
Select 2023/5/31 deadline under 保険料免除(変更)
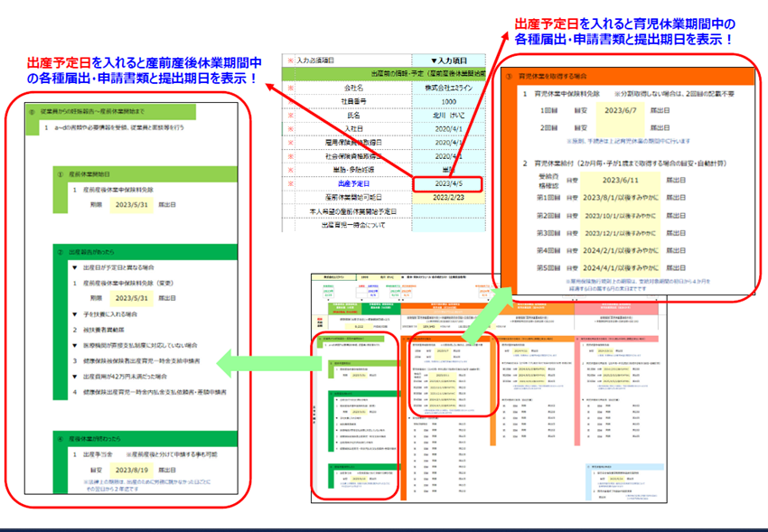coord(131,298)
